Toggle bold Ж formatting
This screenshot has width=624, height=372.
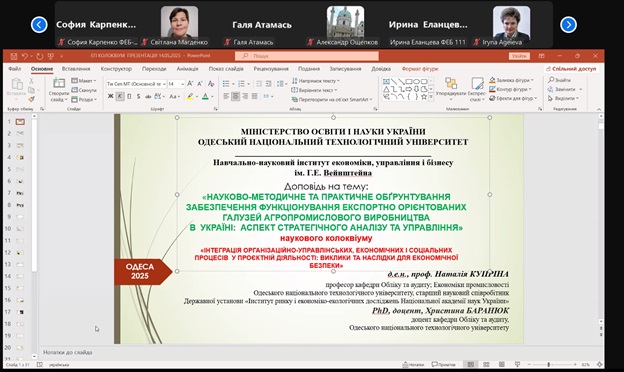tap(111, 96)
